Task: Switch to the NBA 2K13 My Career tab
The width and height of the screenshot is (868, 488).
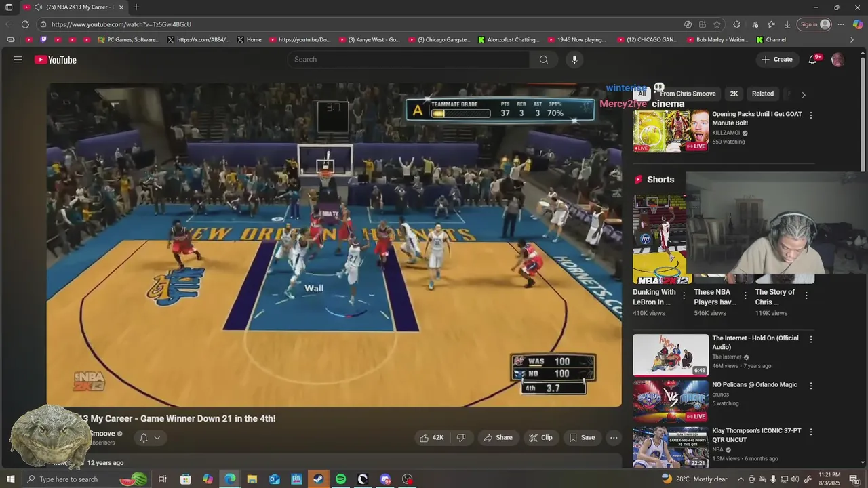Action: 75,7
